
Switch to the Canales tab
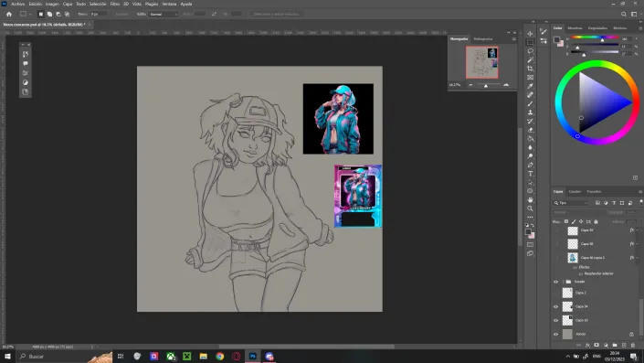575,192
